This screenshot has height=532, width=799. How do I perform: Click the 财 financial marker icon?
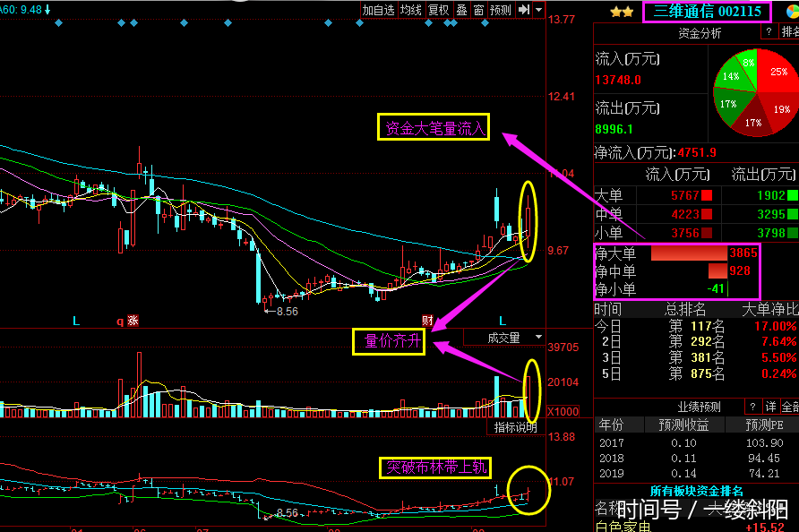[x=427, y=321]
